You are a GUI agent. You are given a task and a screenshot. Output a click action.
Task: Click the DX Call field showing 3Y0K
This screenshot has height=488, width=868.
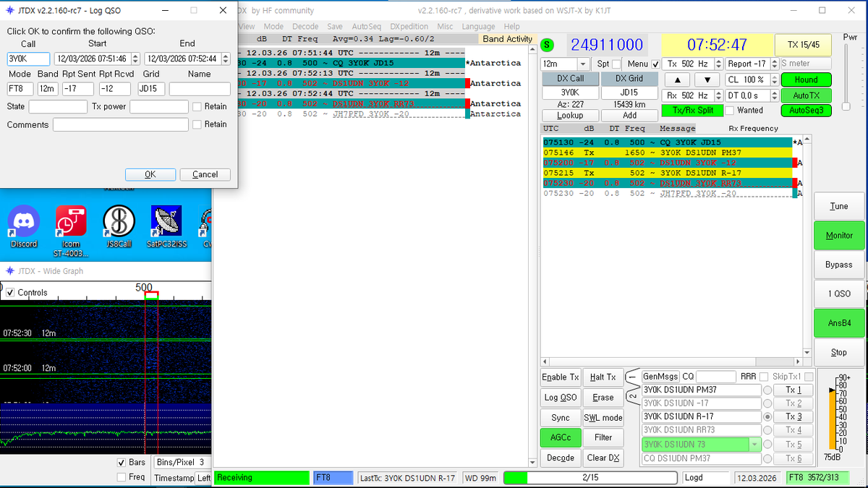[570, 93]
